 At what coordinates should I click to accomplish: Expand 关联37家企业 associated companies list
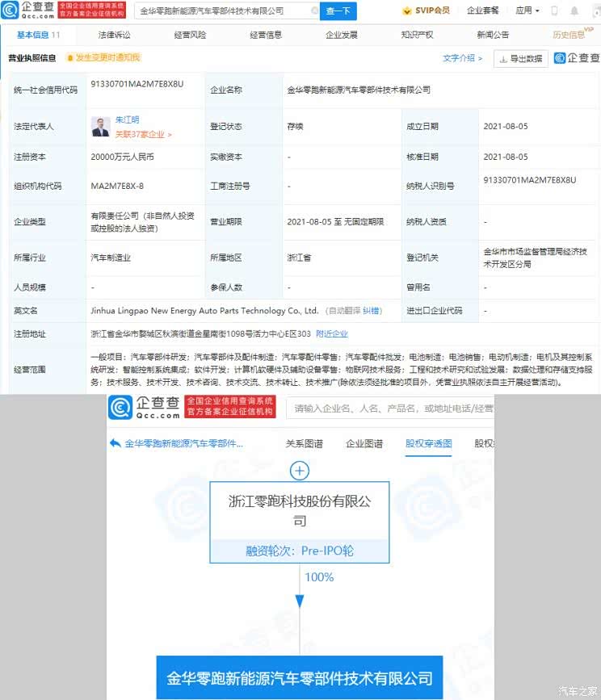[x=143, y=135]
